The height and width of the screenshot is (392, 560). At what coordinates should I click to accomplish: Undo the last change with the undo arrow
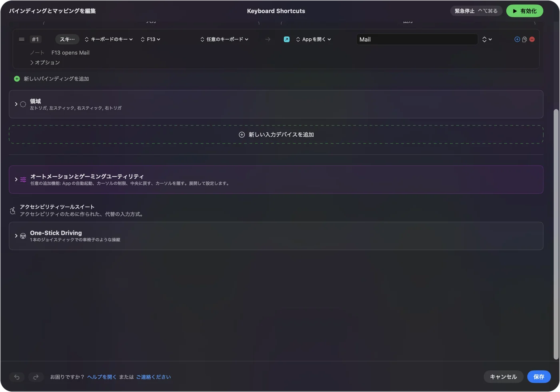pos(17,377)
